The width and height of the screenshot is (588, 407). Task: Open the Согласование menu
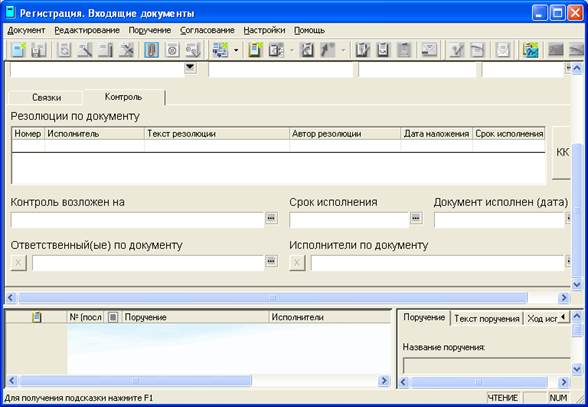click(207, 30)
